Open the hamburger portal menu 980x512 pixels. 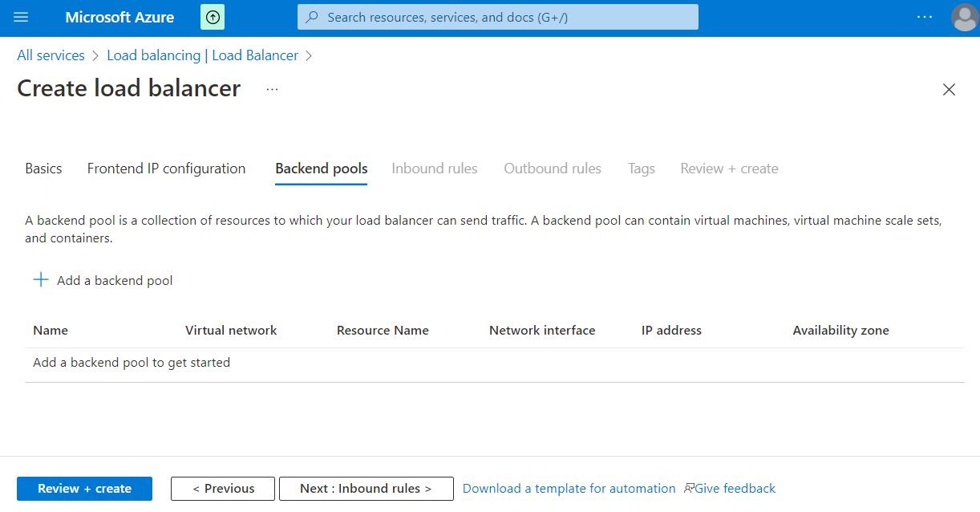tap(21, 17)
